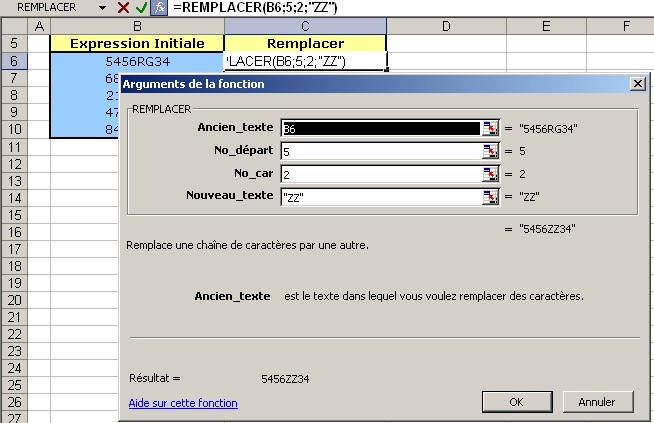
Task: Click the Annuler button
Action: tap(596, 402)
